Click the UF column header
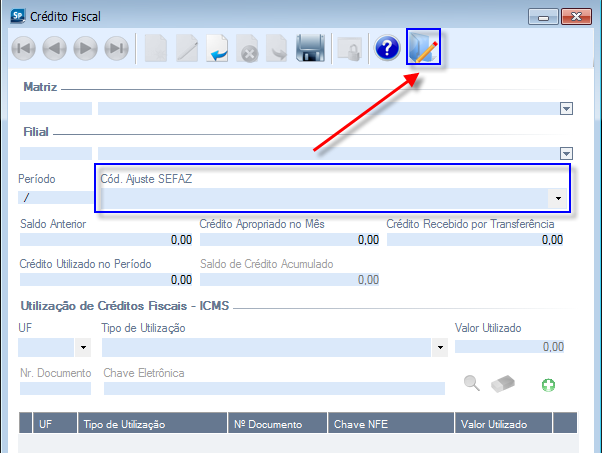The image size is (602, 453). [55, 423]
